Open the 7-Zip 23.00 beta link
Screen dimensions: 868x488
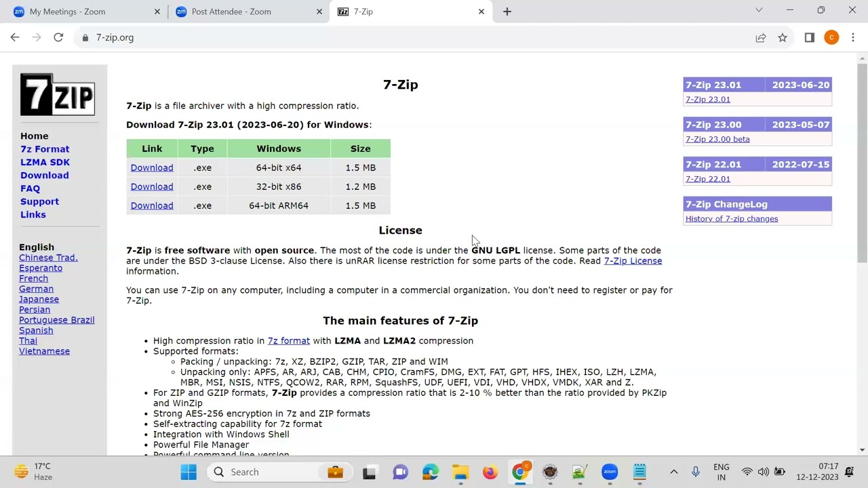(x=717, y=140)
